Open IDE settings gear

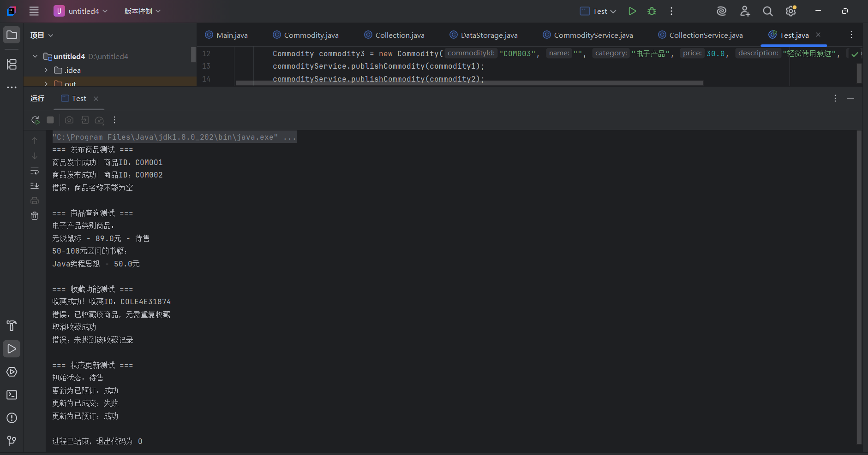point(791,11)
